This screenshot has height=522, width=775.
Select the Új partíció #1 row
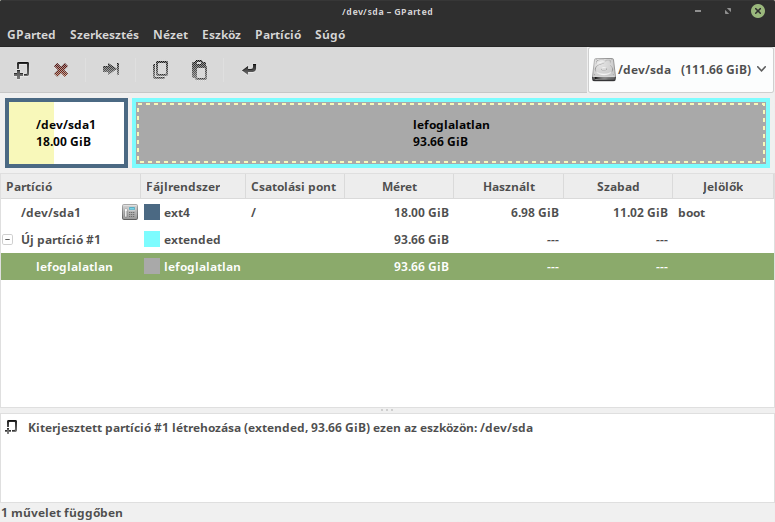(x=387, y=240)
